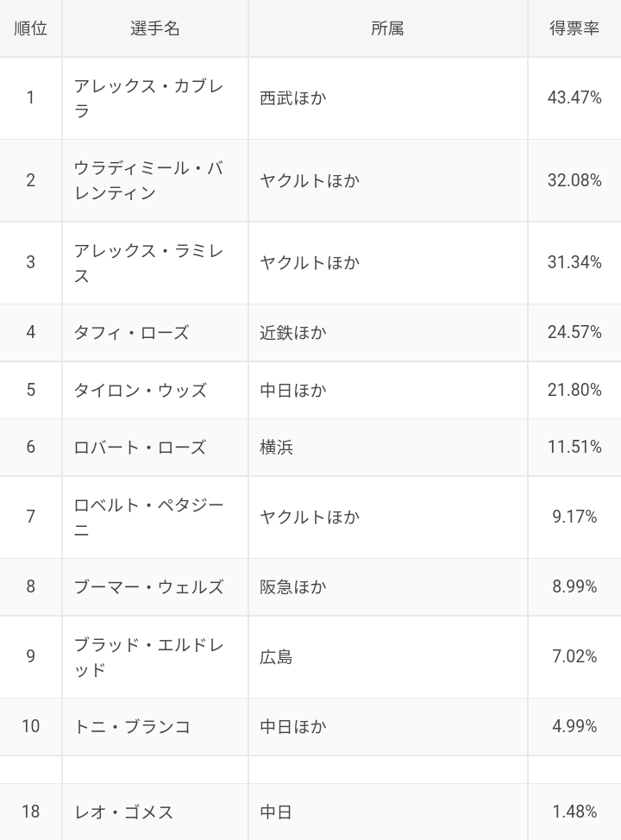Click the 選手名 column header
The image size is (621, 840).
pyautogui.click(x=155, y=28)
